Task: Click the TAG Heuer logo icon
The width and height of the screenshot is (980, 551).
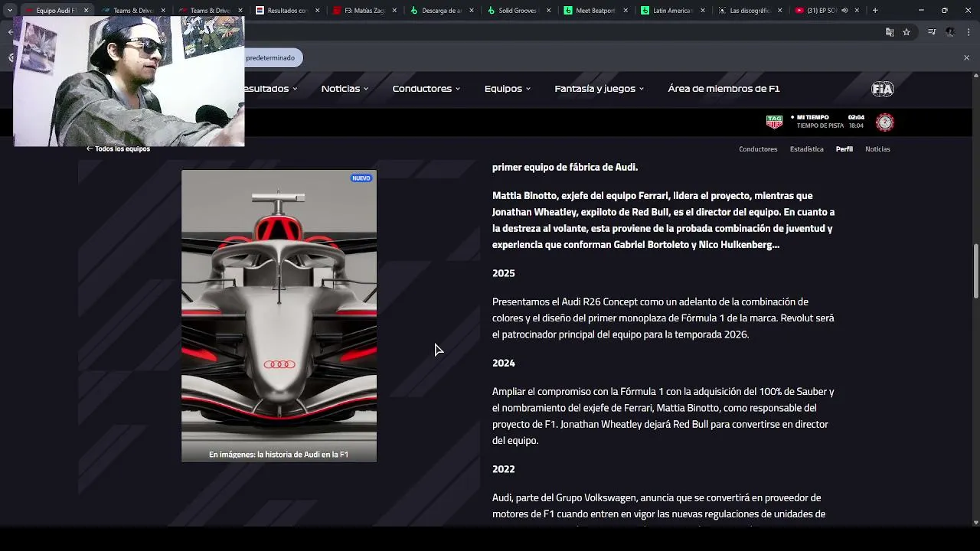Action: point(774,122)
